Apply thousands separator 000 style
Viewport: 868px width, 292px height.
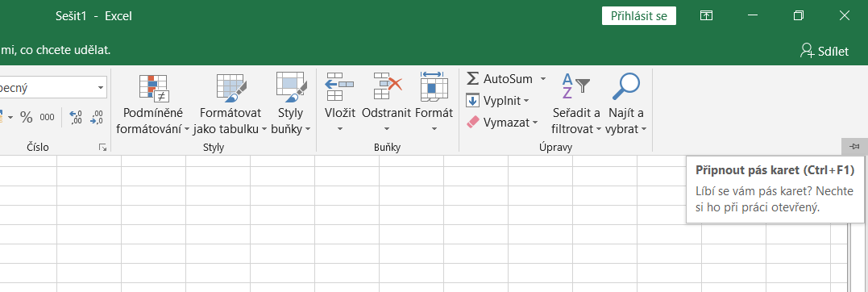coord(47,117)
